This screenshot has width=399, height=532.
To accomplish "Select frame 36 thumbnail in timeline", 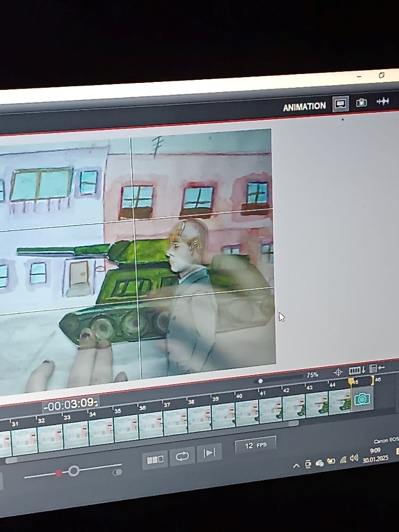I will click(151, 426).
